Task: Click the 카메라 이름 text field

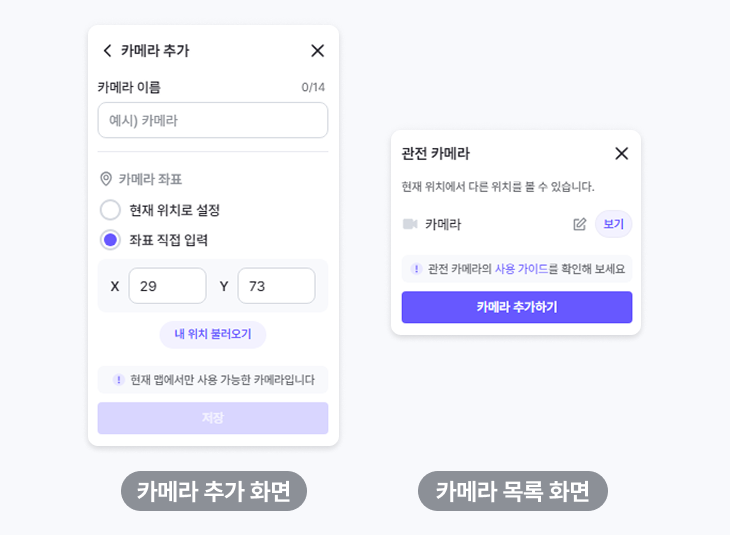Action: pos(213,120)
